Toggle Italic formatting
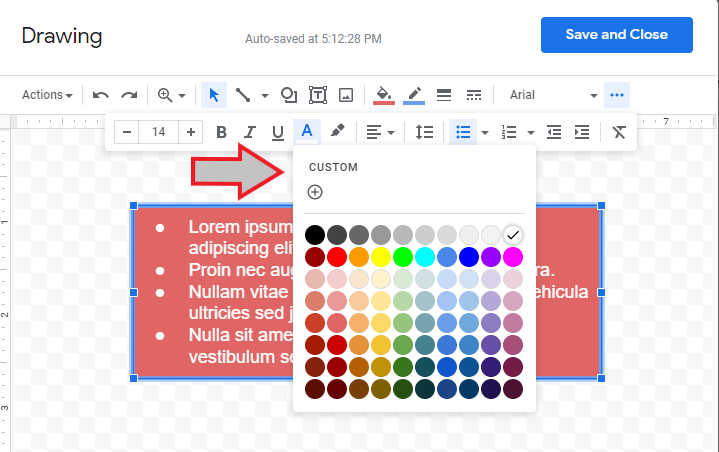This screenshot has height=452, width=719. 249,132
